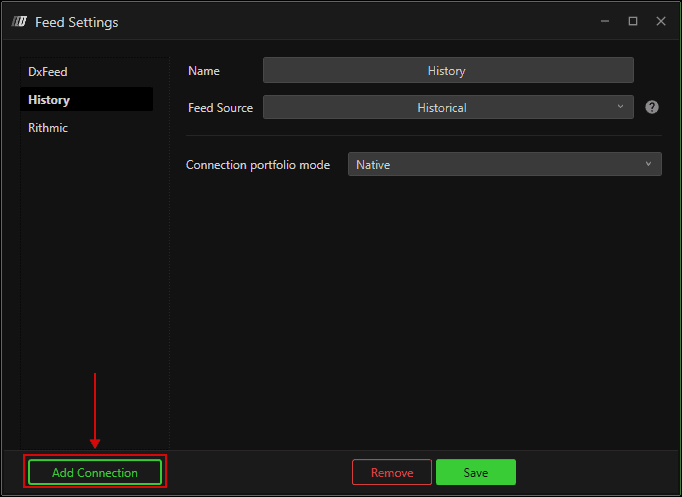
Task: Click the Feed Source label
Action: [221, 108]
